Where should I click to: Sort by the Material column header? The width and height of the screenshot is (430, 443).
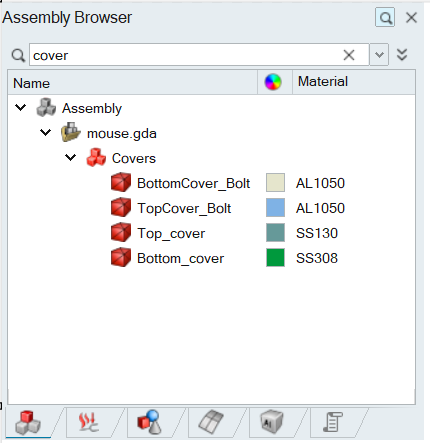[354, 82]
